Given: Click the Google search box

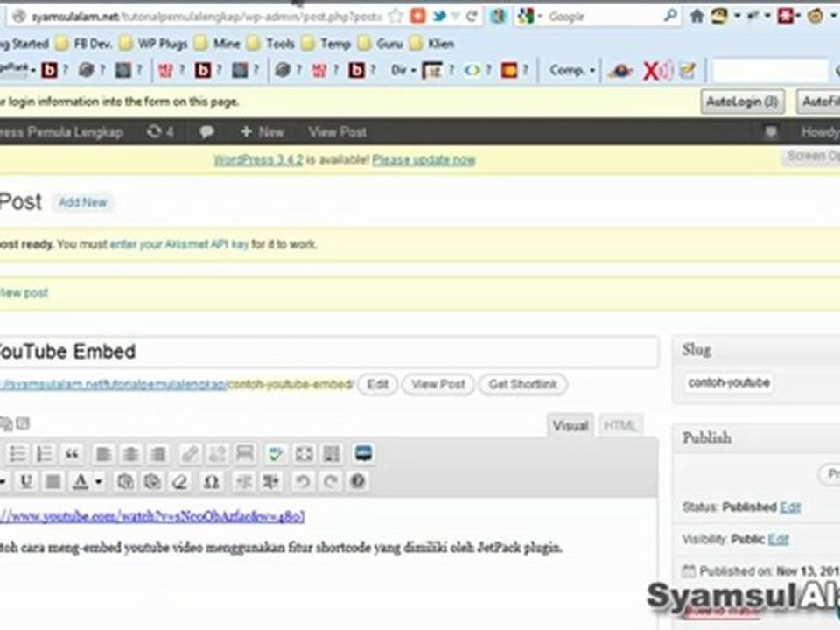Looking at the screenshot, I should coord(603,17).
